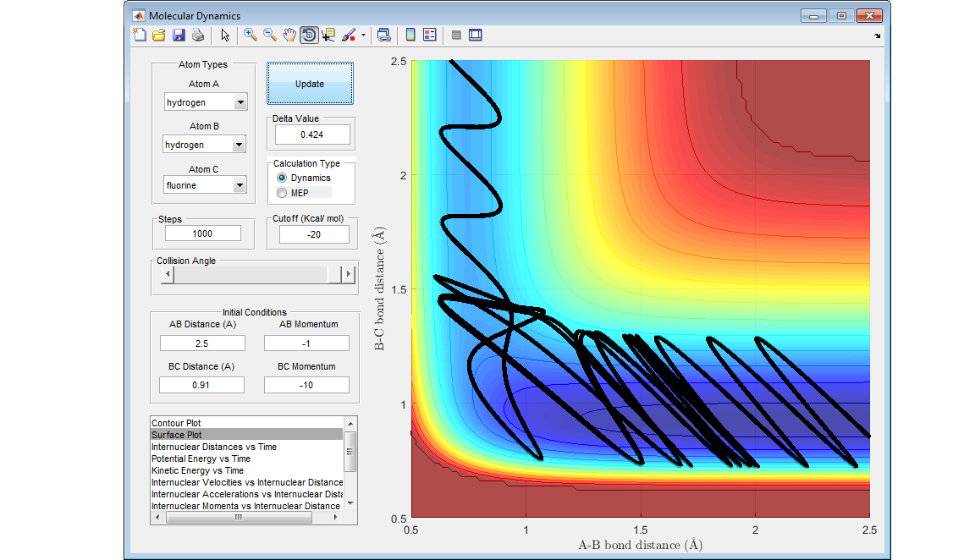The height and width of the screenshot is (560, 975).
Task: Select the Zoom In magnifier tool
Action: click(x=251, y=35)
